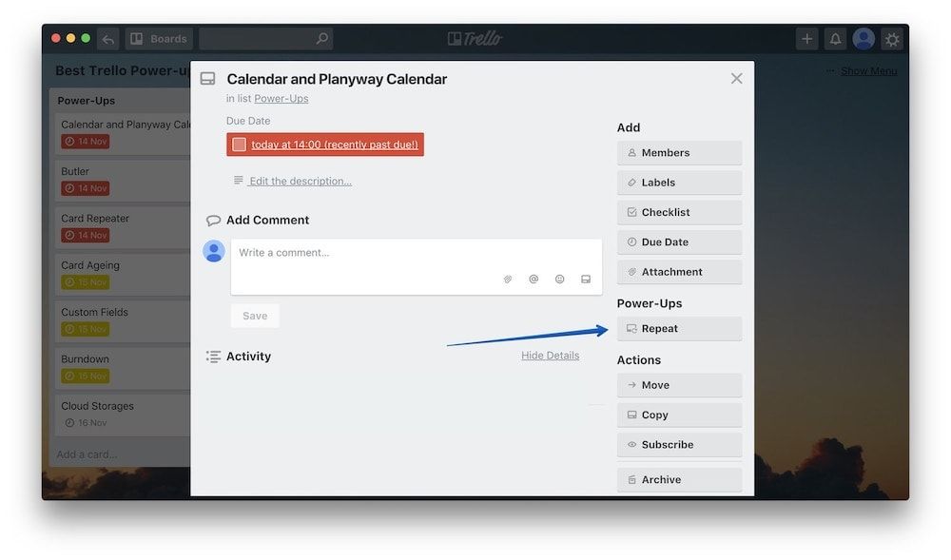Go back using the header arrow

(107, 39)
